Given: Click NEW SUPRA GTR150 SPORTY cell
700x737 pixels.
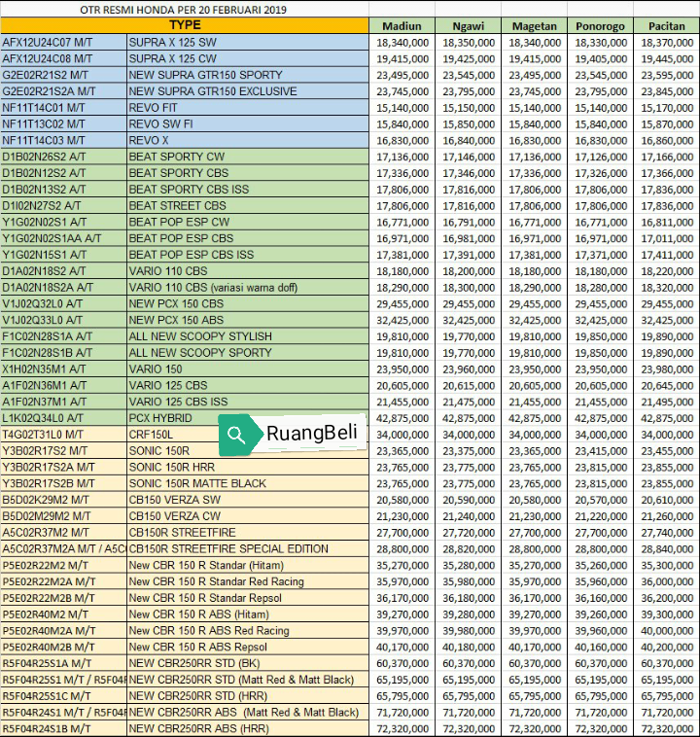Looking at the screenshot, I should 248,75.
